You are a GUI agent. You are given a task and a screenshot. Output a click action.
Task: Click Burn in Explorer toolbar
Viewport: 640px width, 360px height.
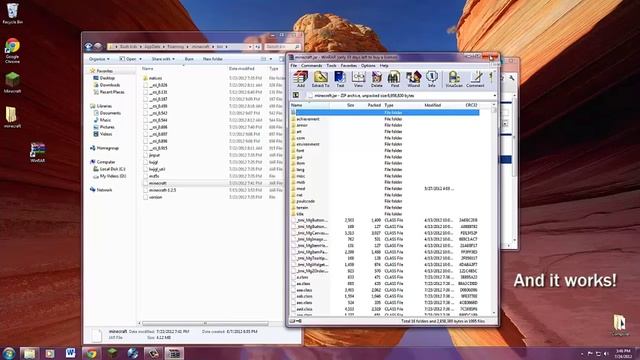pos(189,59)
